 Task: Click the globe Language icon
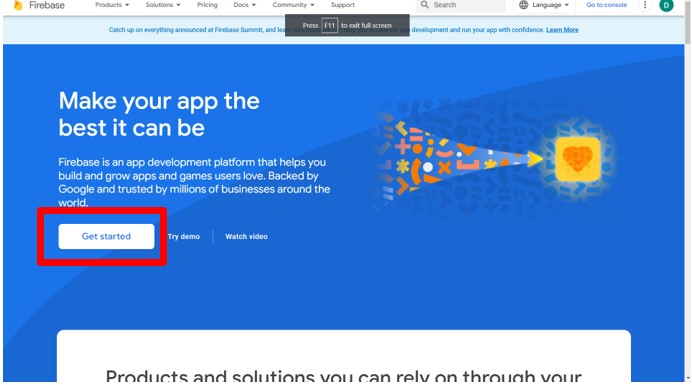coord(523,5)
